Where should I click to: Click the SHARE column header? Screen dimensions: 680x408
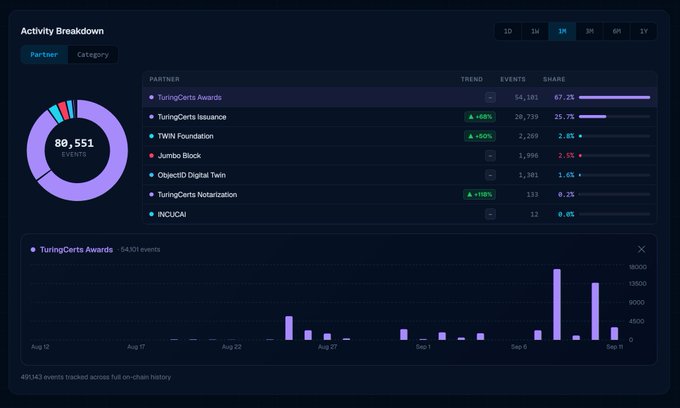pos(554,79)
